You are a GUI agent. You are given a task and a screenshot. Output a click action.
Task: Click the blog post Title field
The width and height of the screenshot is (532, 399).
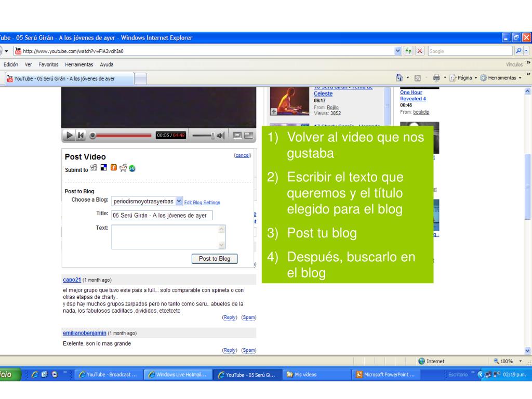[162, 216]
